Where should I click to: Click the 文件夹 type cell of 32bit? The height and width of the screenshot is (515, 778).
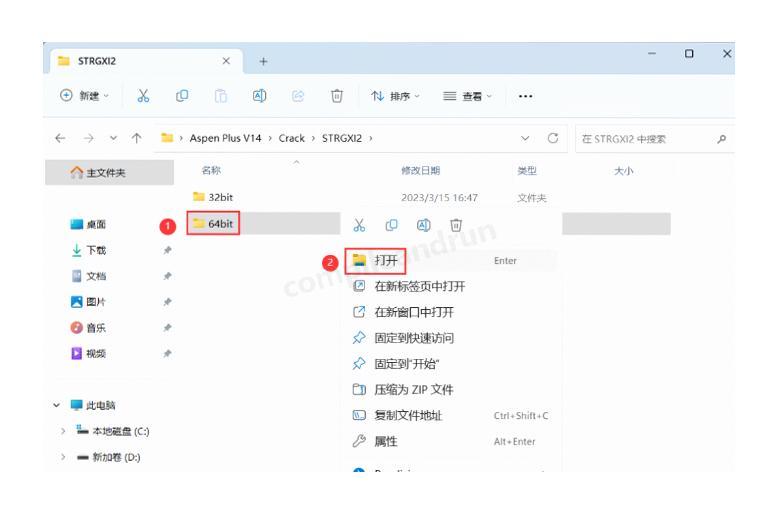pos(531,197)
